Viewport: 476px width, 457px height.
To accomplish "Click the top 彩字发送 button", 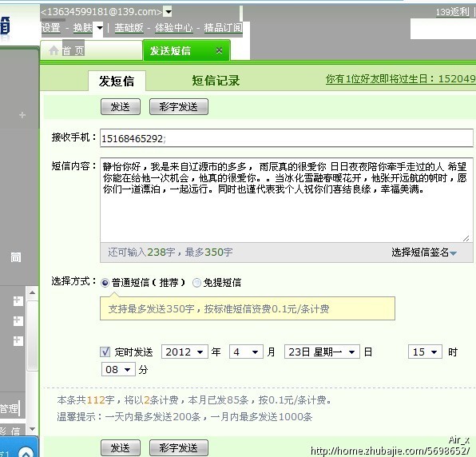I will 179,107.
